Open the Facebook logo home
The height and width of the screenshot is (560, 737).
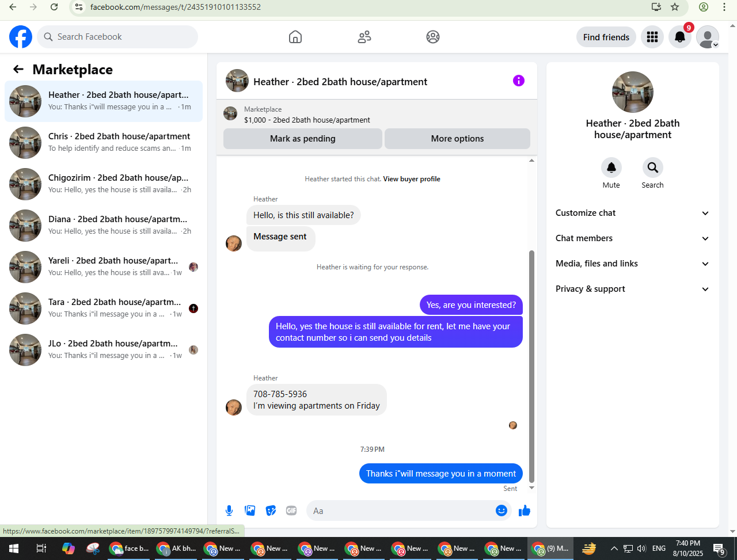pyautogui.click(x=21, y=37)
